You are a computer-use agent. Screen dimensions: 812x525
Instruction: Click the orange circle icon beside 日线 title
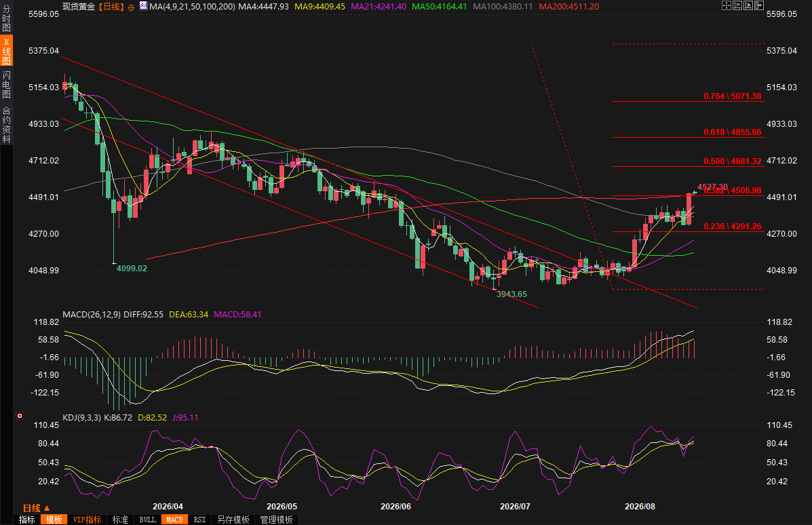click(131, 7)
